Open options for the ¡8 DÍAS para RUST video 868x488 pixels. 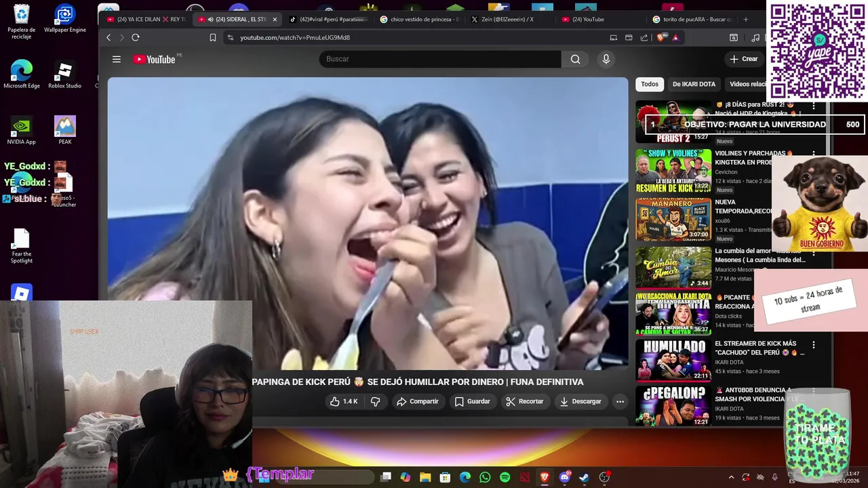[814, 106]
